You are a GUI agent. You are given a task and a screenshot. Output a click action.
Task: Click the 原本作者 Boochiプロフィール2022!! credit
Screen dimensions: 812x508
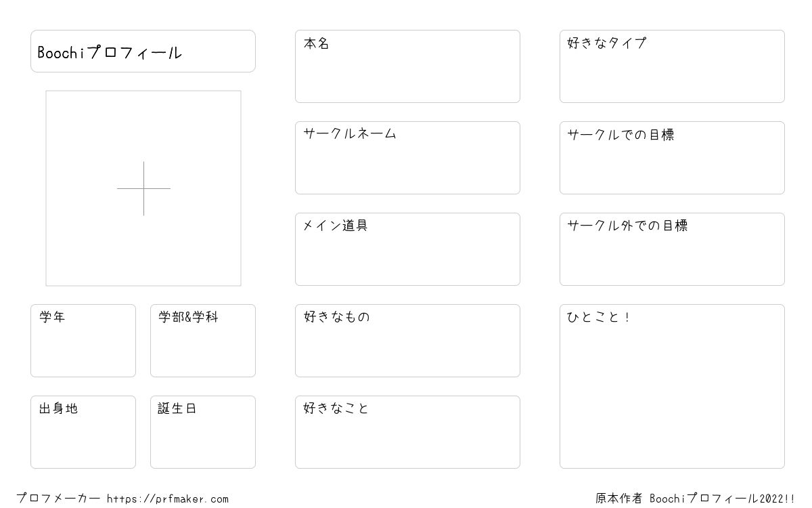(x=696, y=499)
